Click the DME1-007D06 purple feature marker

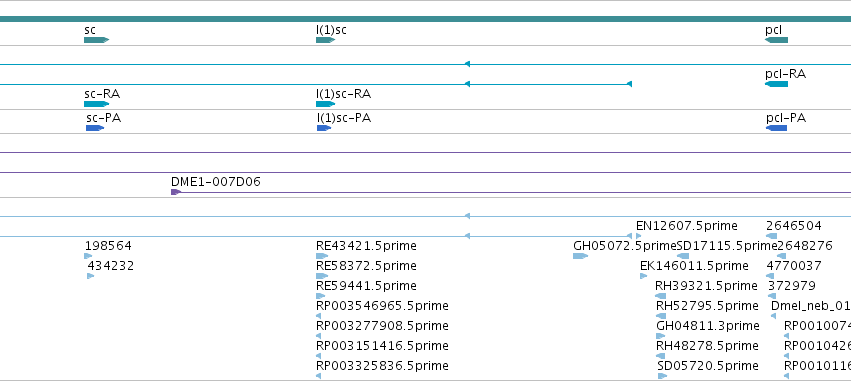176,192
